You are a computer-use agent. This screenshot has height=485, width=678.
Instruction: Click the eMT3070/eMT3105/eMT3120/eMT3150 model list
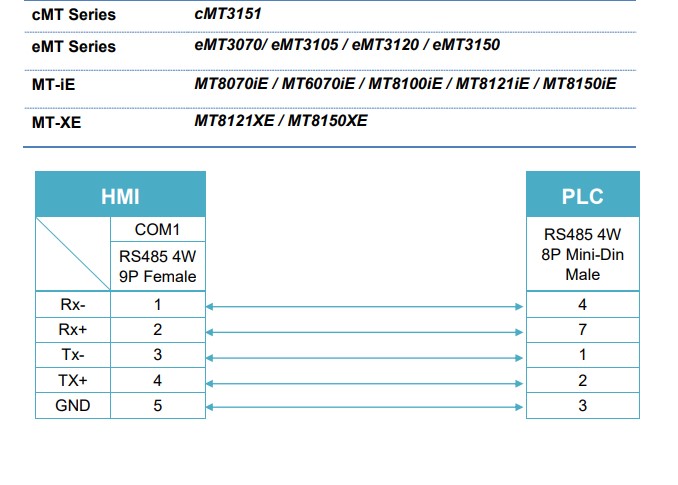pos(347,45)
